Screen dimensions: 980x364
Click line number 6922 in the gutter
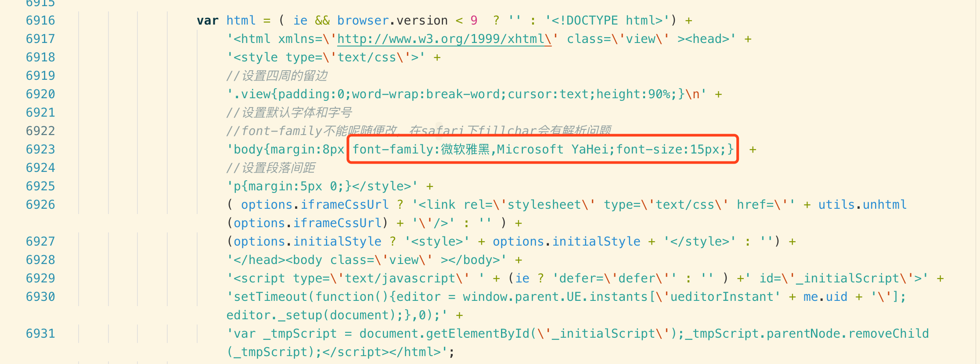40,131
